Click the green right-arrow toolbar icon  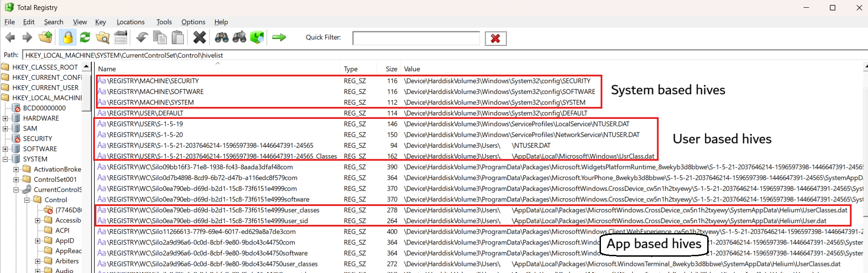pos(279,37)
